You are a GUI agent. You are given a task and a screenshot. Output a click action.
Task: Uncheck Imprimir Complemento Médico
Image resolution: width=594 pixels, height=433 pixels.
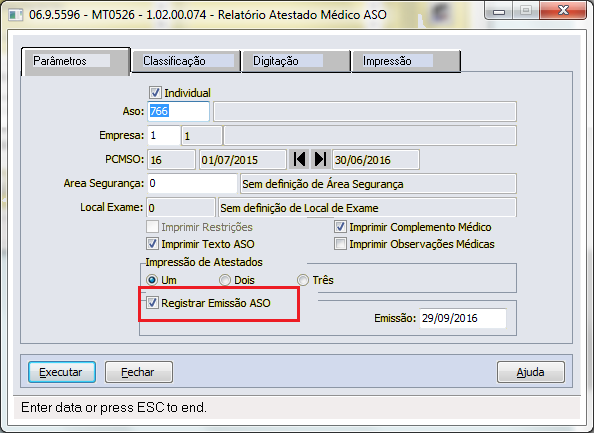click(340, 227)
